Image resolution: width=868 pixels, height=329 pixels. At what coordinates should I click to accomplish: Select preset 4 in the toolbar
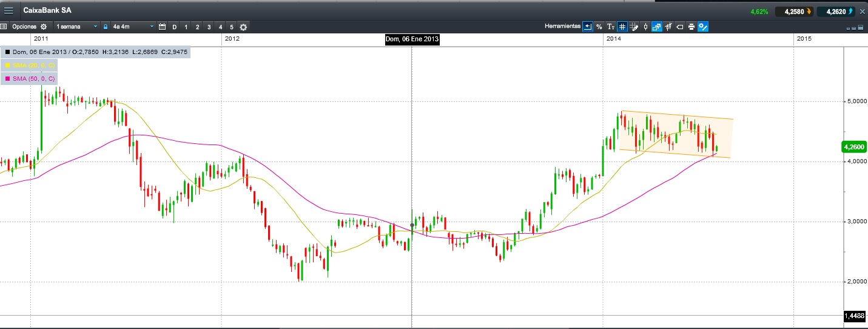click(220, 27)
